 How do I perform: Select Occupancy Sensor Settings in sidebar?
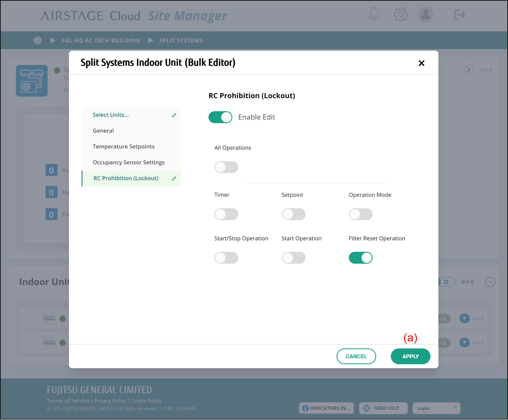(128, 162)
